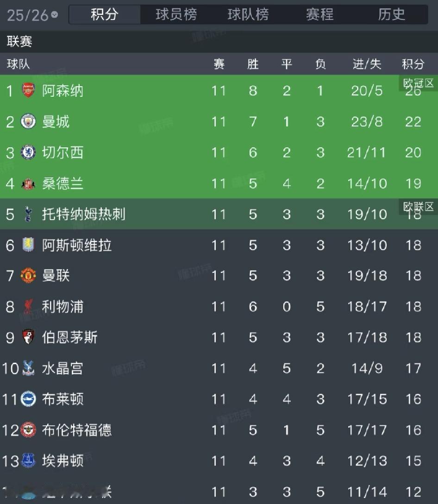The width and height of the screenshot is (438, 504).
Task: Click the Manchester United crest icon
Action: tap(28, 276)
